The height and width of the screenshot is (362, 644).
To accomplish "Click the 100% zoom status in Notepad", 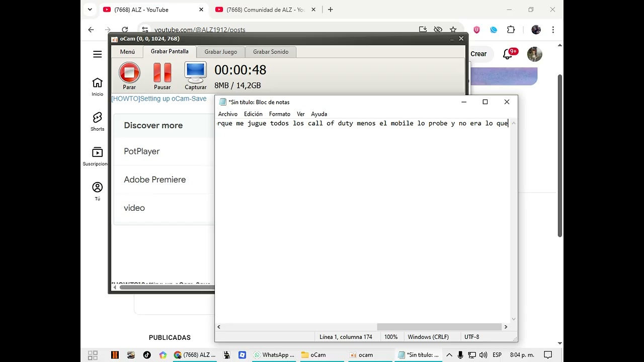I will coord(391,337).
